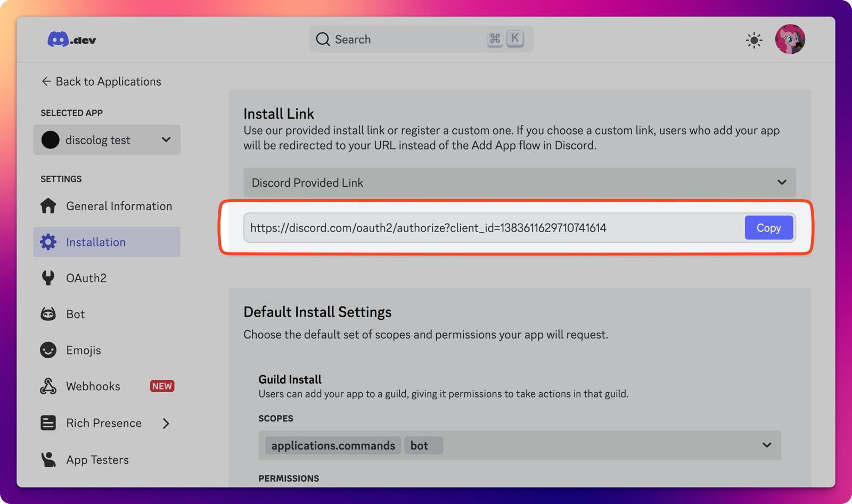Select the Webhooks icon in the sidebar
This screenshot has width=852, height=504.
(x=48, y=386)
